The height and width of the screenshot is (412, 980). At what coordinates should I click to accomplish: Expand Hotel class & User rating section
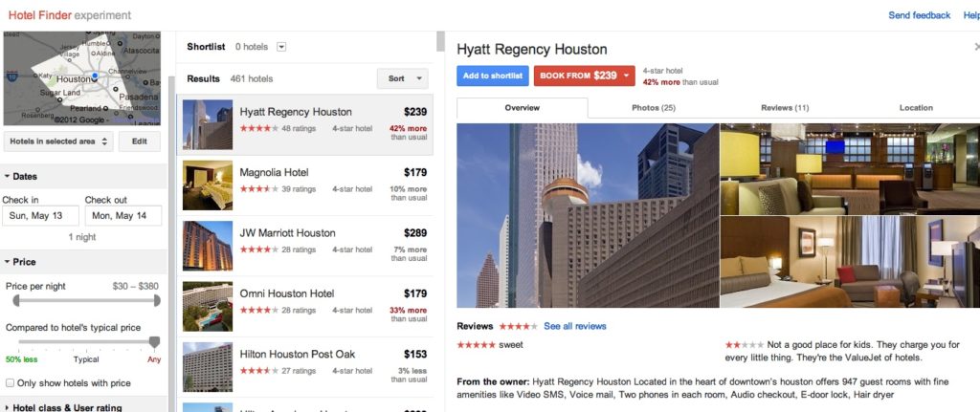(x=62, y=407)
